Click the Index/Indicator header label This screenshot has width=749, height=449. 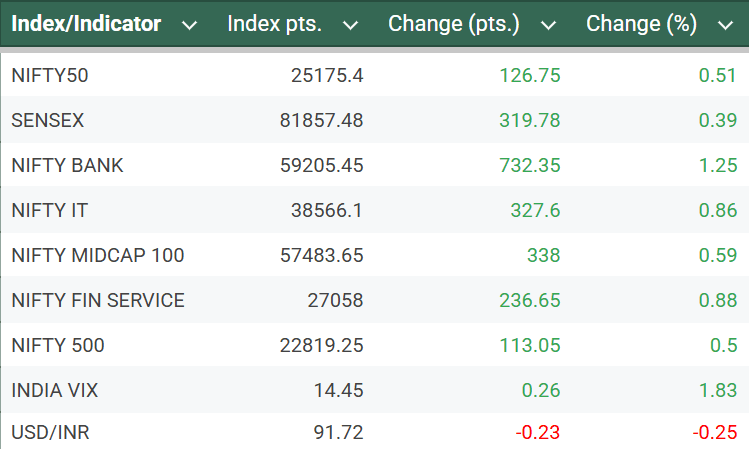(86, 24)
